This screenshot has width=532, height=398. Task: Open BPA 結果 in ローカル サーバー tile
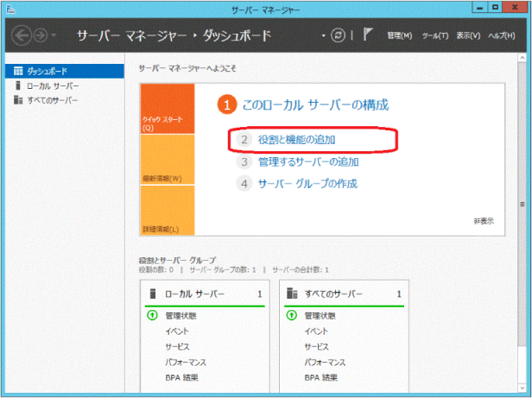[x=182, y=377]
